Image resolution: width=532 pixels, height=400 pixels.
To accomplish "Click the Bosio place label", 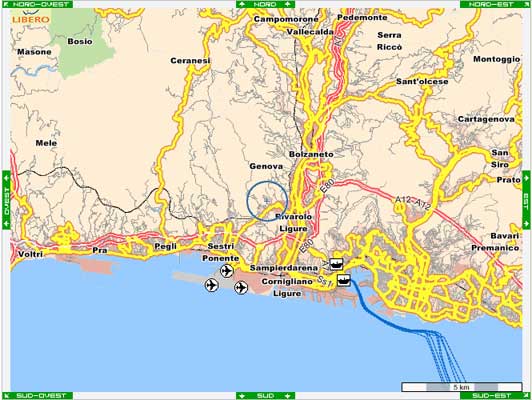I will point(80,41).
